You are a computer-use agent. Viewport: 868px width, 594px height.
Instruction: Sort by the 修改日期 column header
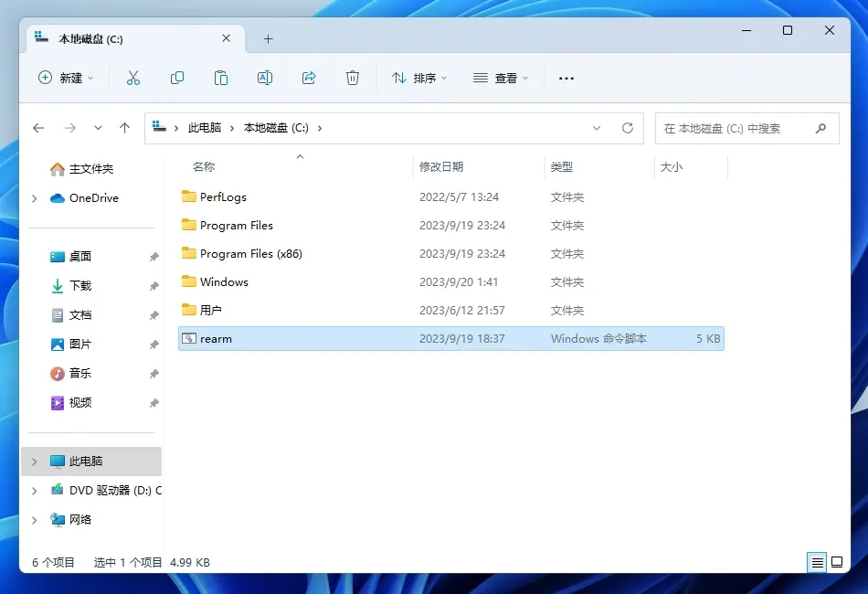(441, 167)
